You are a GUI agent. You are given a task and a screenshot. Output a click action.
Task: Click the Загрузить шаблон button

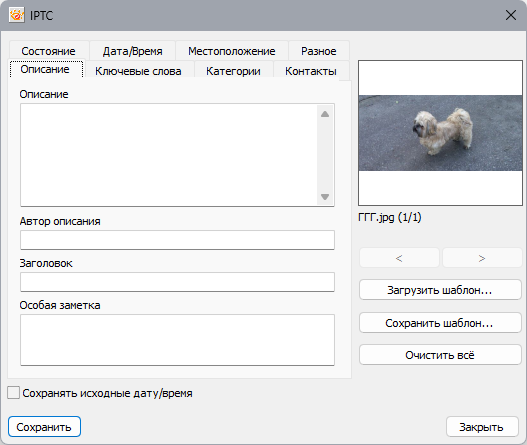[440, 290]
